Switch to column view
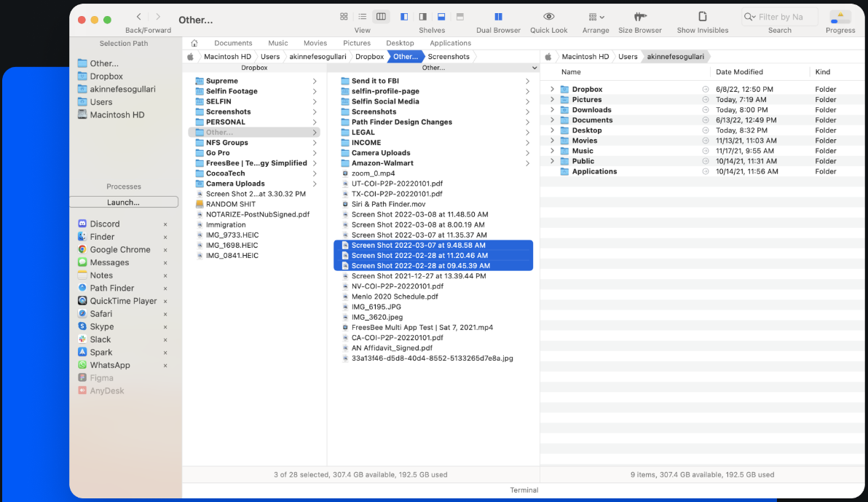This screenshot has width=868, height=502. (x=381, y=17)
